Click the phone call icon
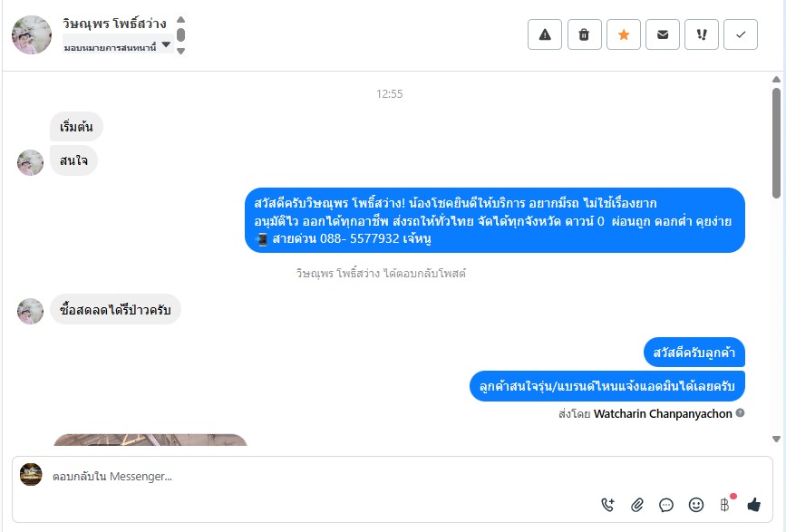 (x=607, y=505)
